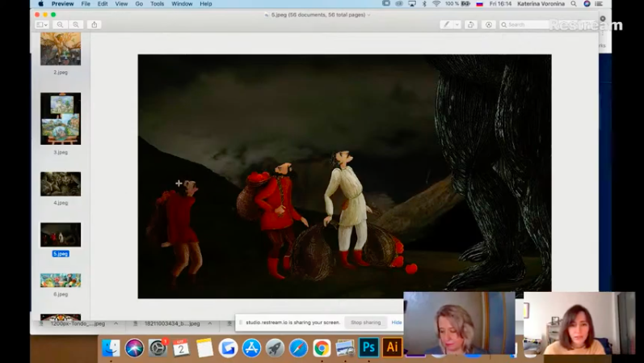Open the App Store dock icon

[251, 348]
